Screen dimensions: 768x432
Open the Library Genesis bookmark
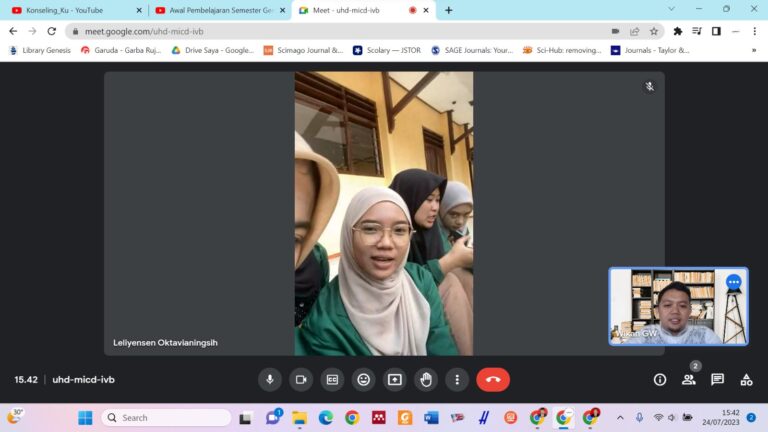40,50
